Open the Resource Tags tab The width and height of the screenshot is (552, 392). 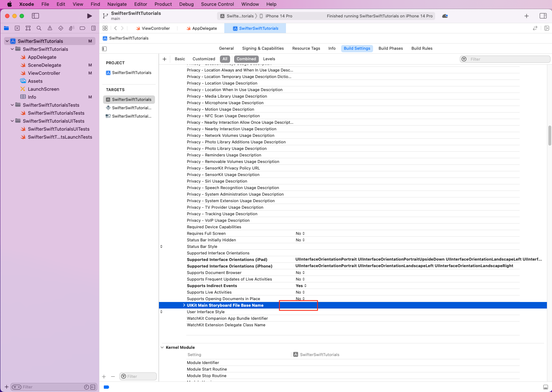pyautogui.click(x=306, y=48)
